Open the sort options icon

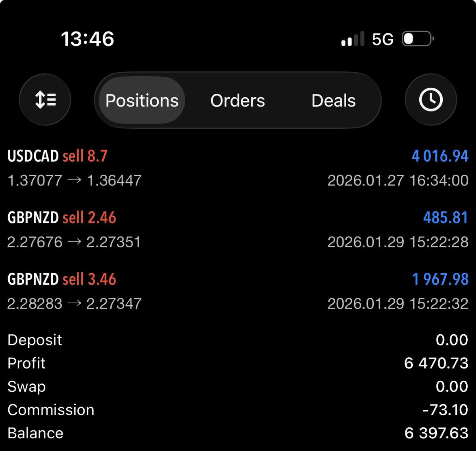pos(45,100)
